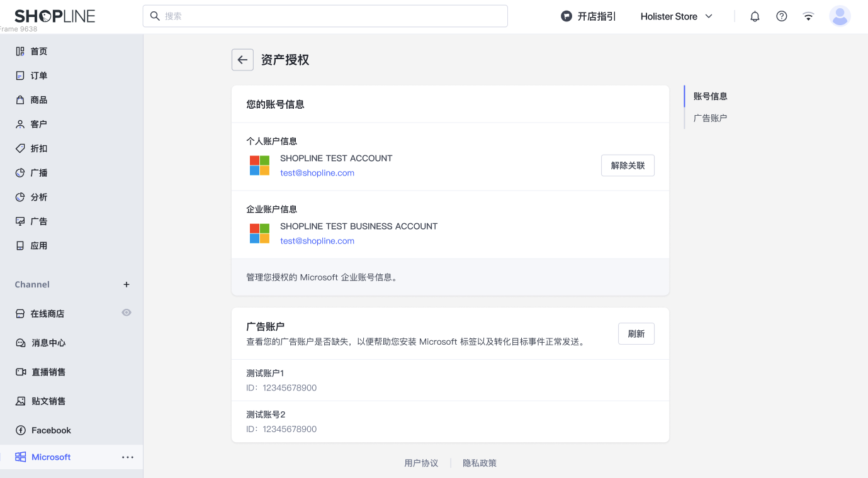
Task: Click the 商品 shopping bag icon
Action: click(x=20, y=100)
